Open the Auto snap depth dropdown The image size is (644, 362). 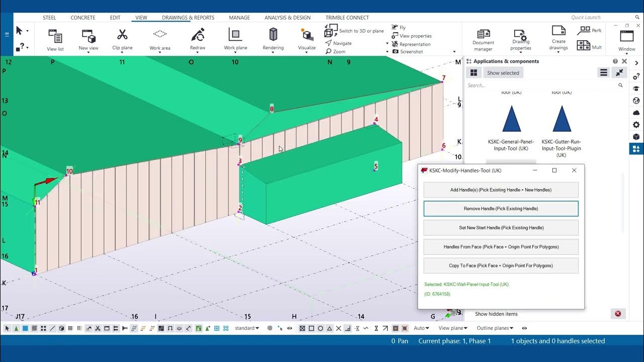coord(421,328)
